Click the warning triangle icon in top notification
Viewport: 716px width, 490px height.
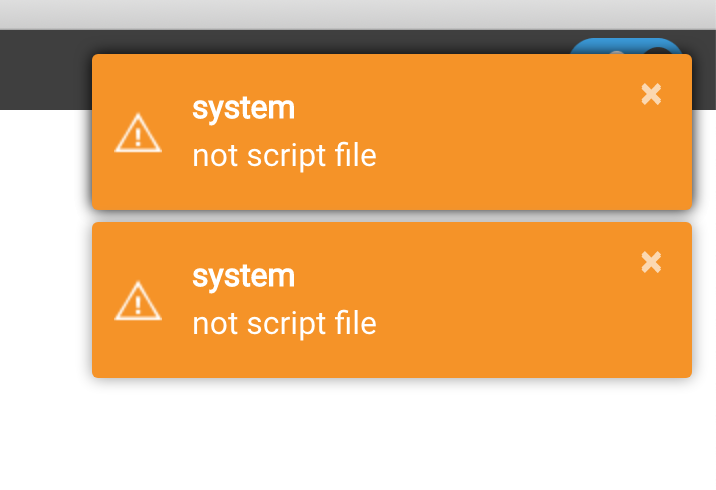click(x=138, y=133)
